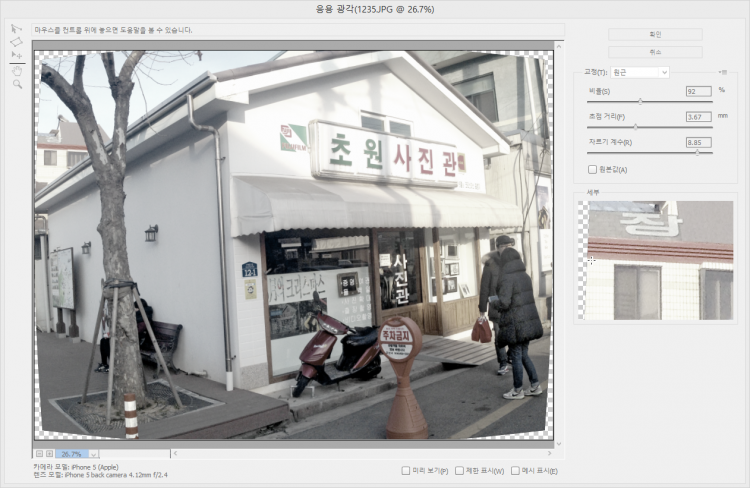The image size is (750, 488).
Task: Toggle the 미리 보기(P) preview checkbox
Action: (405, 470)
